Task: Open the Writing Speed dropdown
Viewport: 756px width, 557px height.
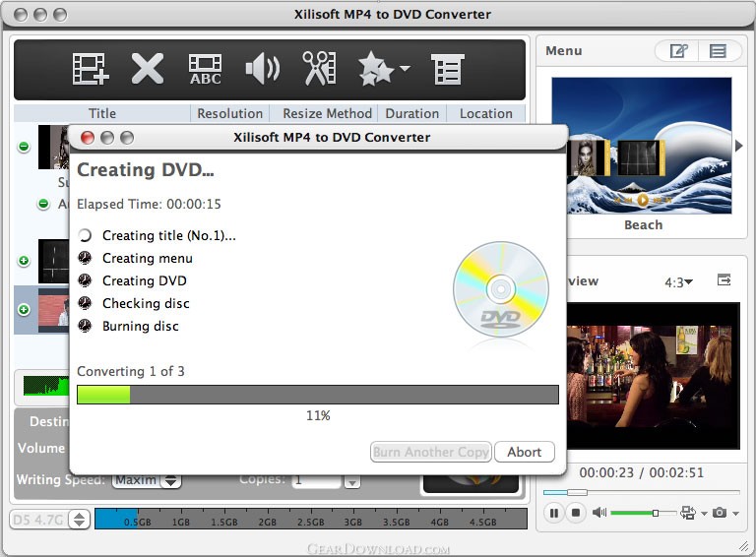Action: click(x=147, y=480)
